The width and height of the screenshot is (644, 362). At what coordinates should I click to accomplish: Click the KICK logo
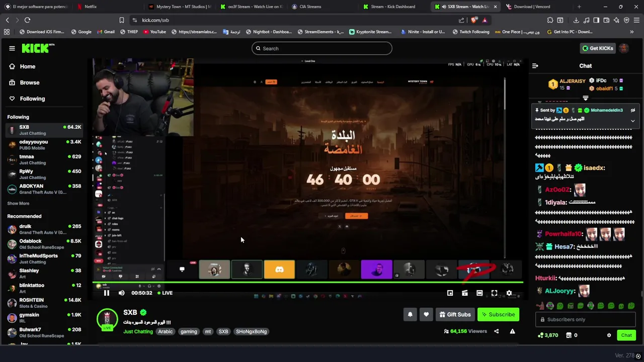click(x=38, y=48)
